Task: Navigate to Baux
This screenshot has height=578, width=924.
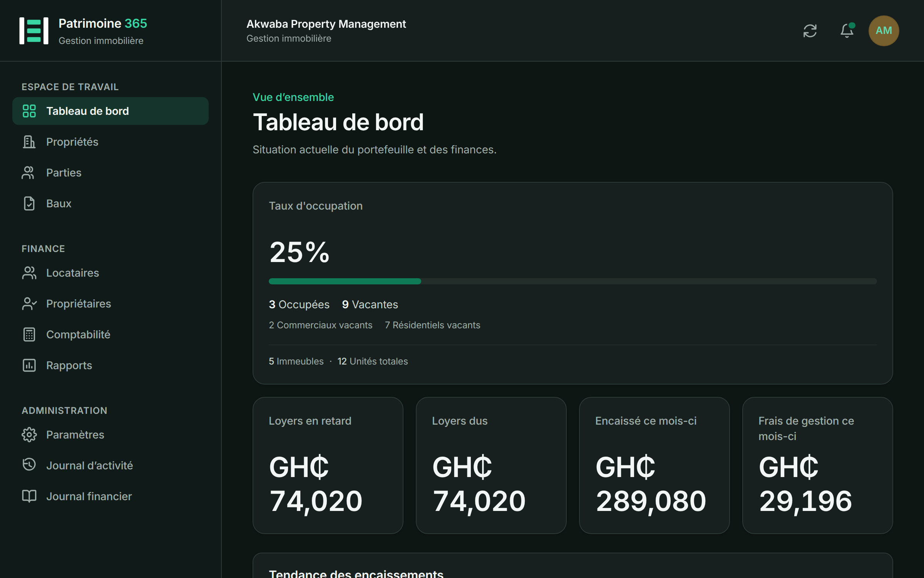Action: pos(110,203)
